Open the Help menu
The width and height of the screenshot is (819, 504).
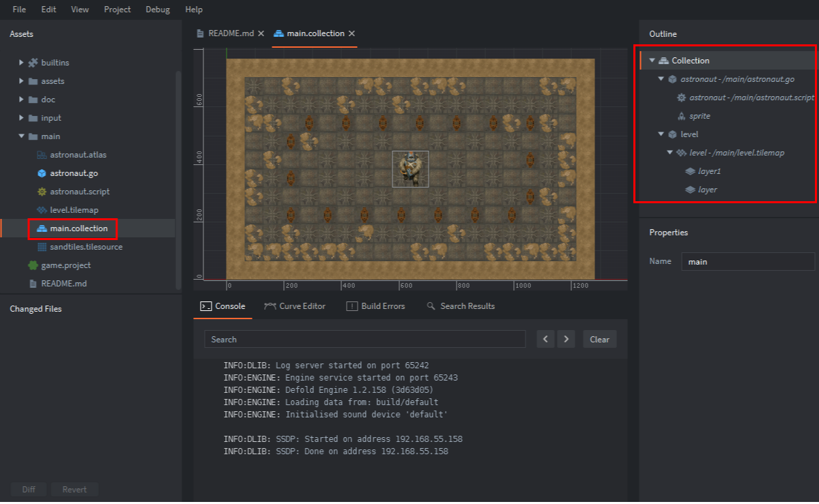click(x=194, y=10)
